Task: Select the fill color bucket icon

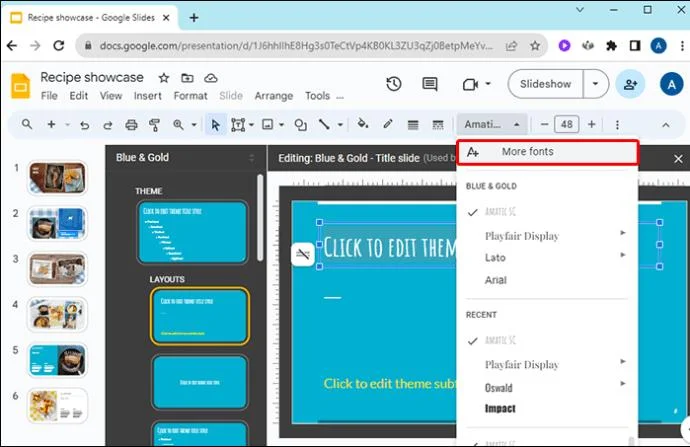Action: click(x=363, y=124)
